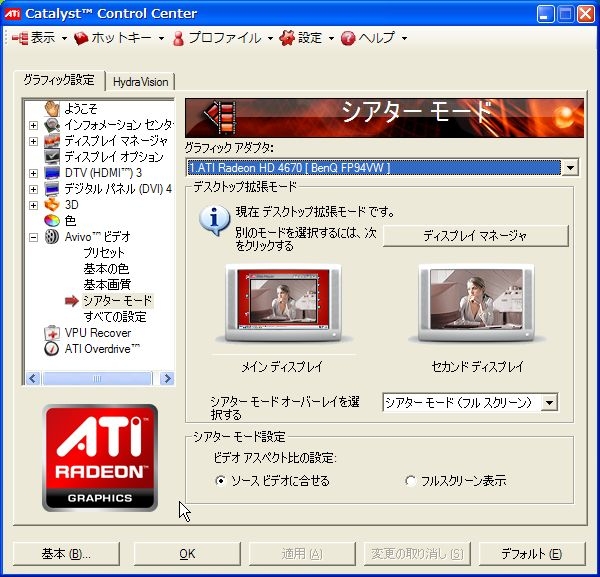
Task: Click the ATI Radeon Graphics logo
Action: pyautogui.click(x=100, y=458)
